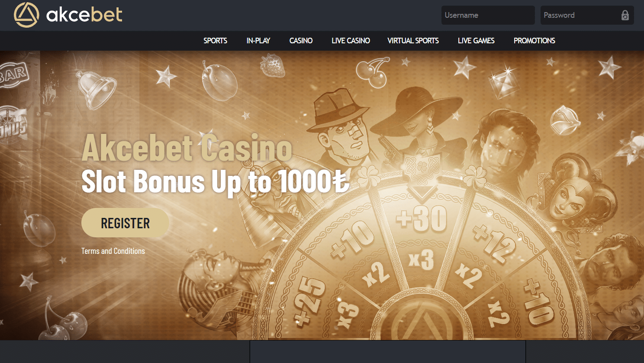Navigate to LIVE GAMES
This screenshot has height=363, width=644.
click(476, 41)
